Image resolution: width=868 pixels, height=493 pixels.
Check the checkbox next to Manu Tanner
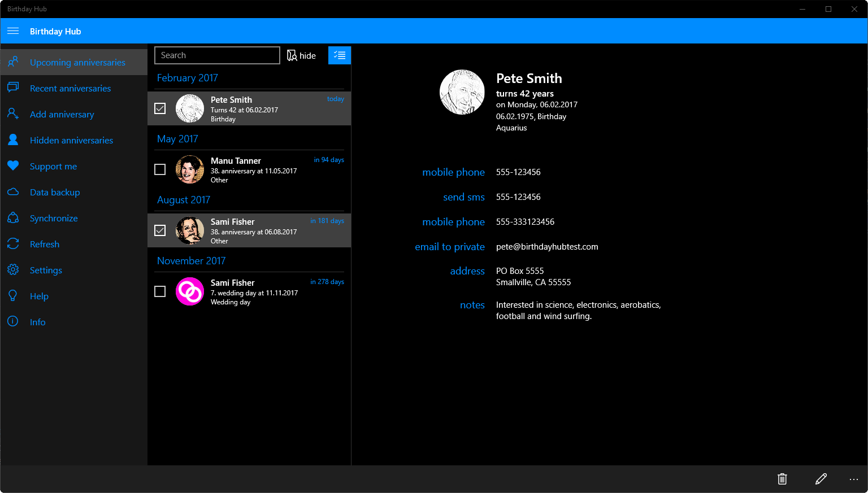click(x=160, y=169)
